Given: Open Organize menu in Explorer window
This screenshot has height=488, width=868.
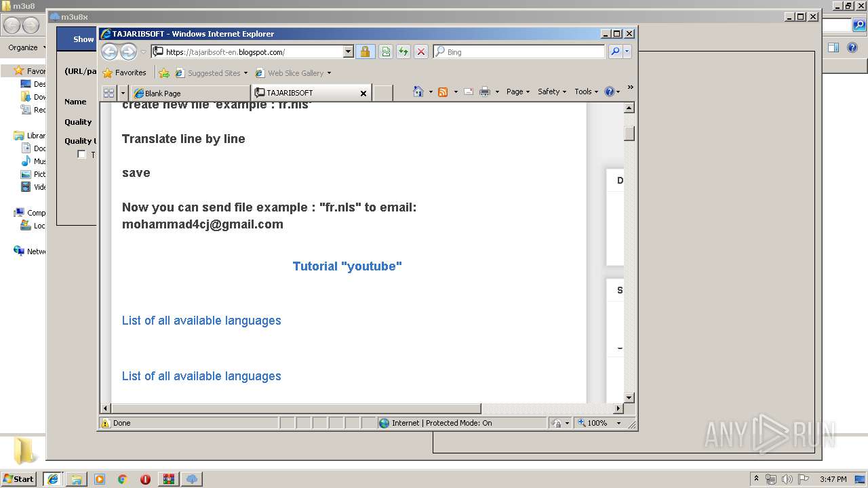Looking at the screenshot, I should 27,47.
